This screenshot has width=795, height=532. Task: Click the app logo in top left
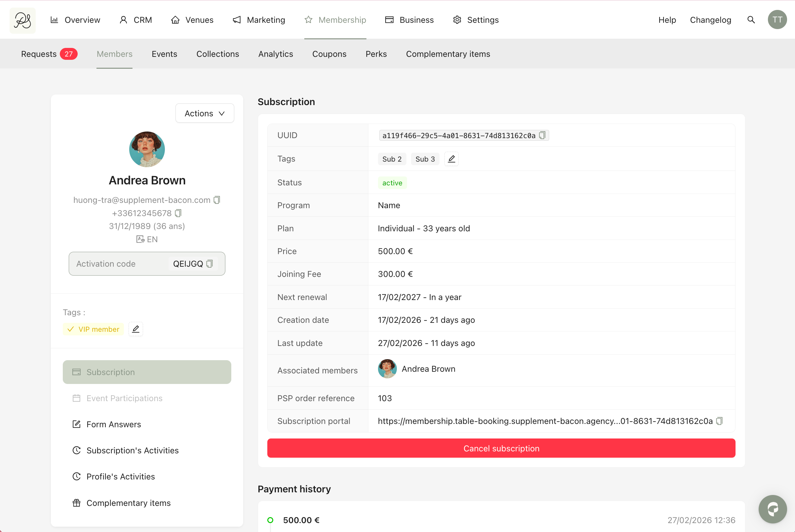[x=22, y=20]
